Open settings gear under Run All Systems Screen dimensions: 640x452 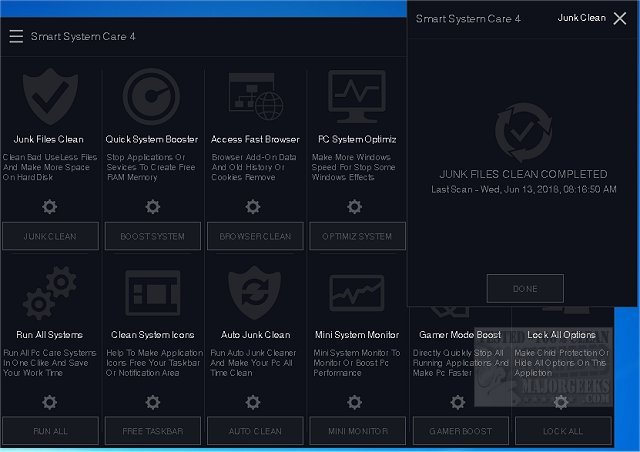(50, 402)
